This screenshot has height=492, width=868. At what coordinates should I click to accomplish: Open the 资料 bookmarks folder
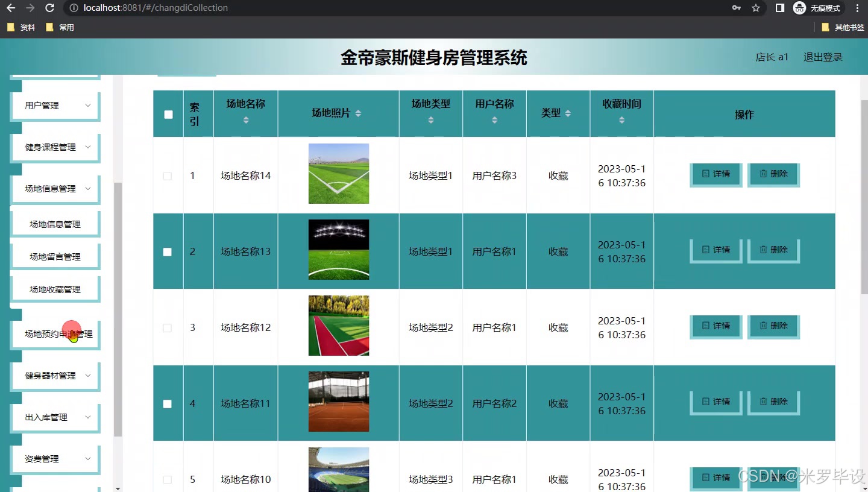(21, 27)
